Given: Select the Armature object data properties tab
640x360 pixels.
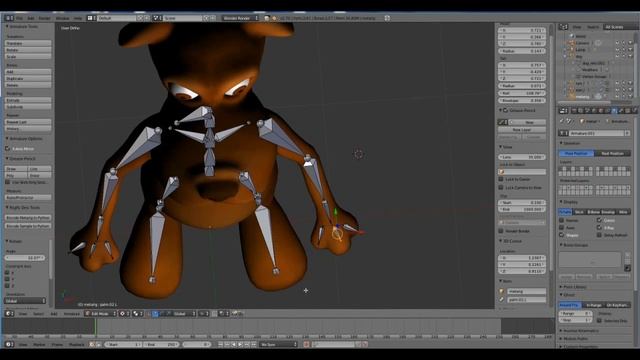Looking at the screenshot, I should (615, 111).
